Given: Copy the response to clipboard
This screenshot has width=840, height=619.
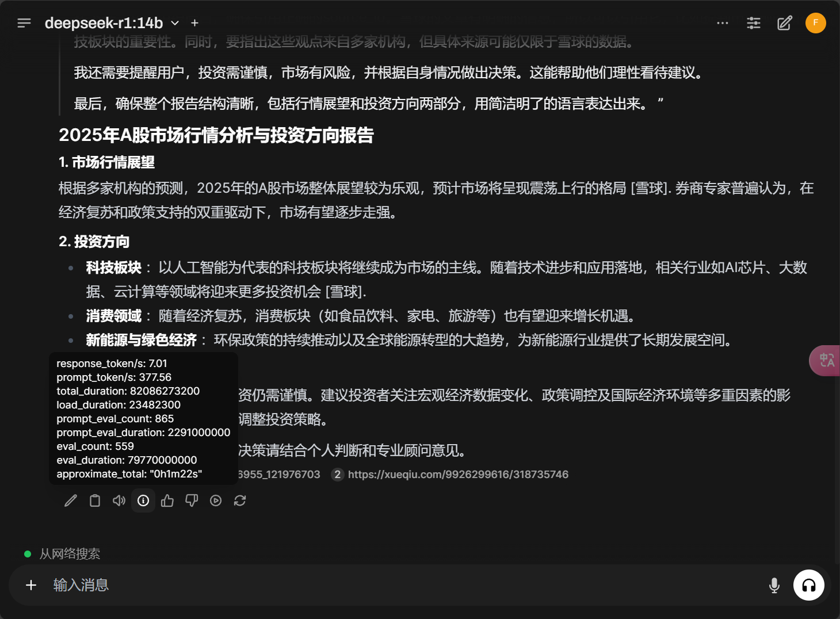Looking at the screenshot, I should tap(95, 500).
